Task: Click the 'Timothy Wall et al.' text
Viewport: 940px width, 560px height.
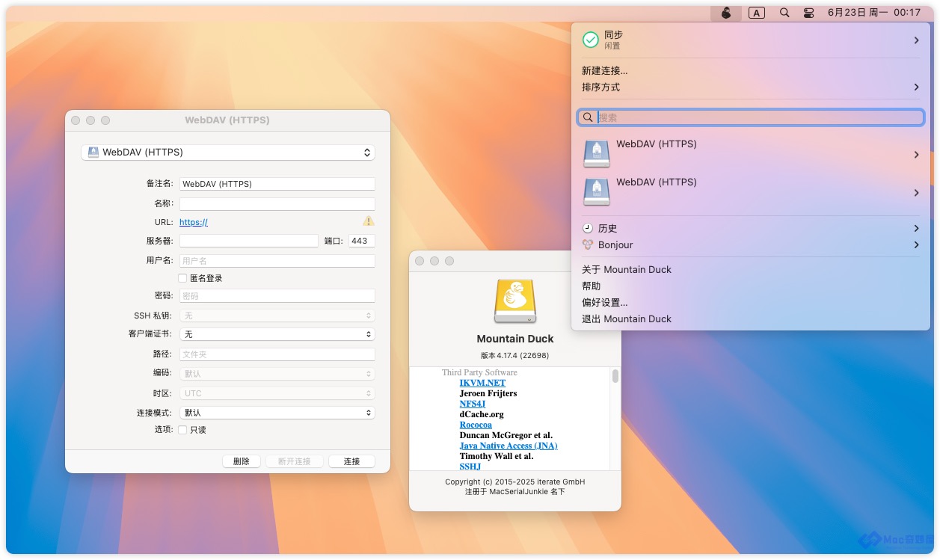Action: coord(497,456)
